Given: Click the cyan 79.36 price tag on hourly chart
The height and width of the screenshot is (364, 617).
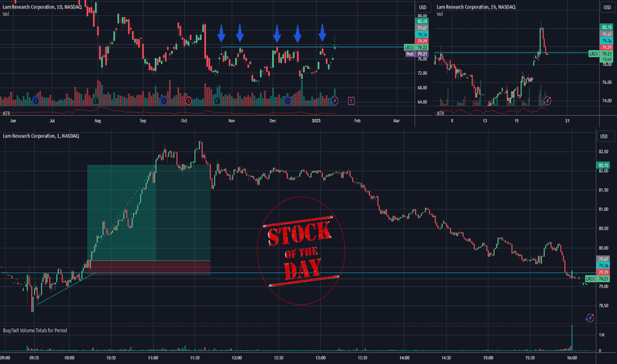Looking at the screenshot, I should tap(606, 40).
